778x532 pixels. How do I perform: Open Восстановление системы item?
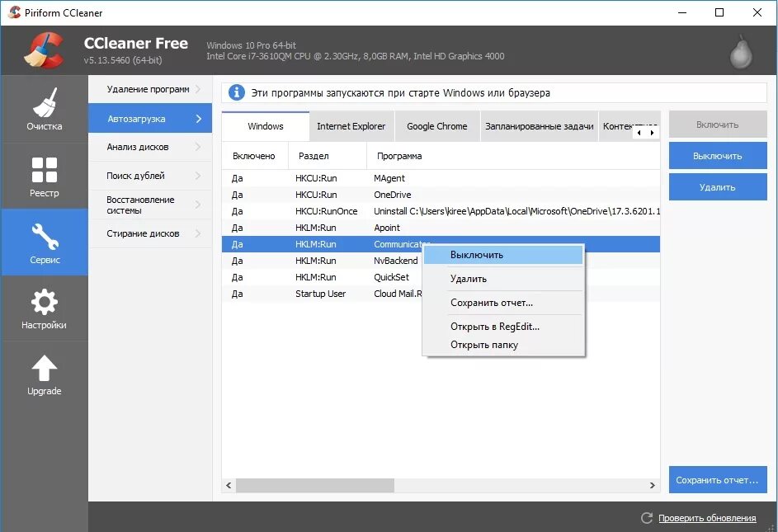point(150,205)
